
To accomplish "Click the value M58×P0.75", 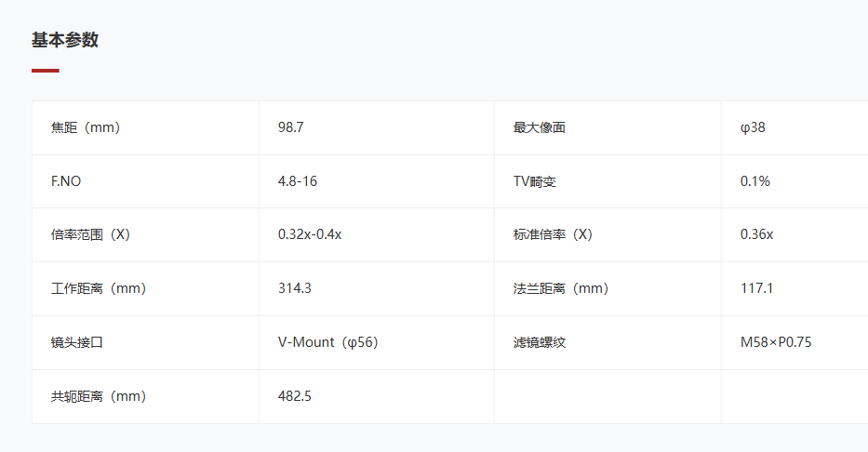I will pos(776,342).
